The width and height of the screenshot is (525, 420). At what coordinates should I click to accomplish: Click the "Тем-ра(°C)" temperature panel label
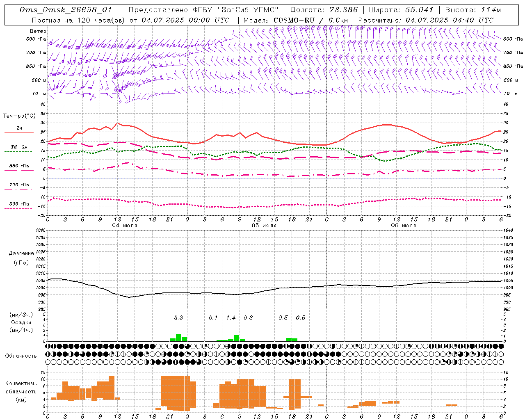pyautogui.click(x=19, y=116)
